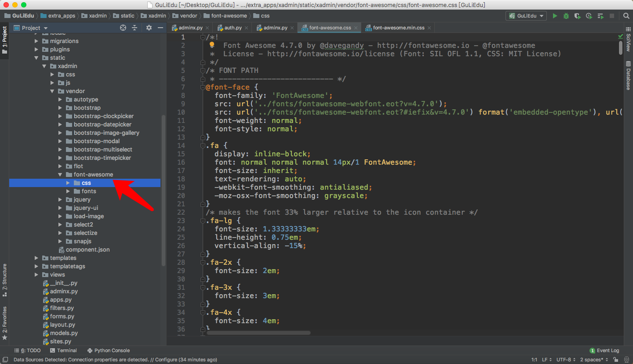Open the Project view mode dropdown
The image size is (633, 364).
pos(30,28)
